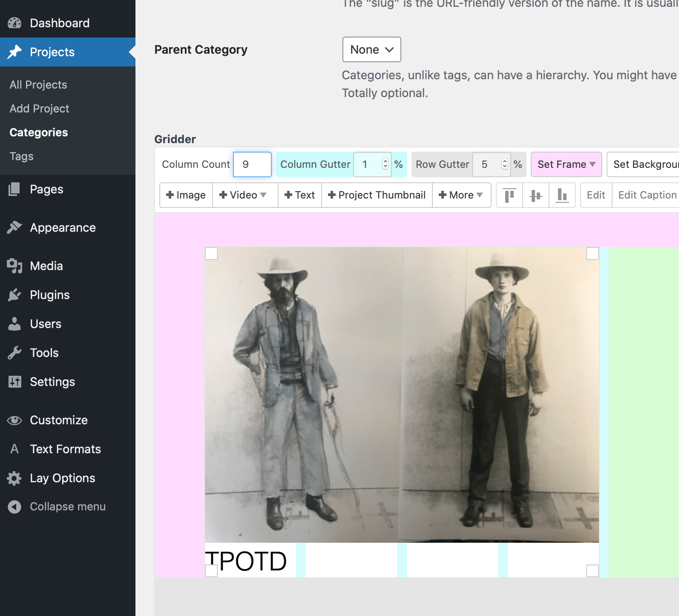
Task: Add an Image element to grid
Action: pyautogui.click(x=186, y=195)
